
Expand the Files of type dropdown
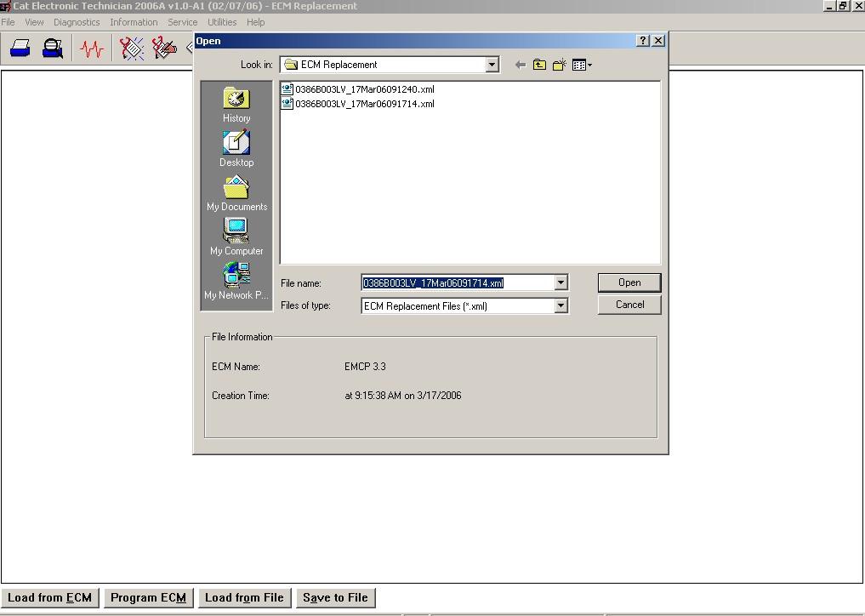[x=561, y=305]
